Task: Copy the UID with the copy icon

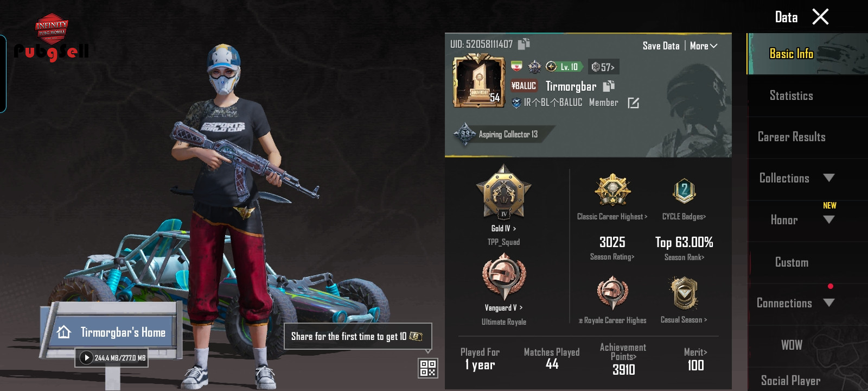Action: coord(524,43)
